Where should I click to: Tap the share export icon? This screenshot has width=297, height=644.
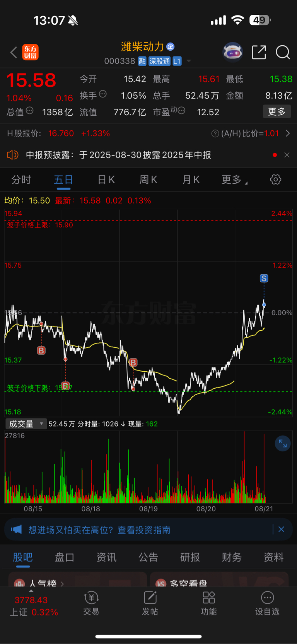[x=259, y=52]
